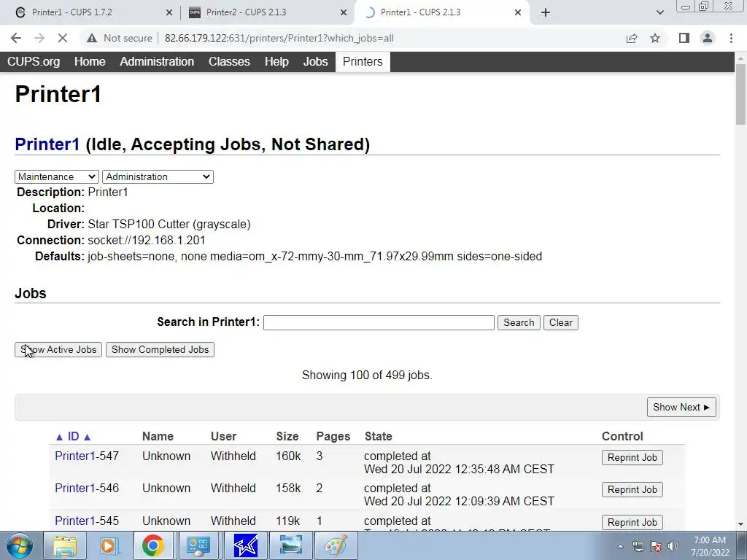Screen dimensions: 747x560
Task: Open Printer1-547 job link
Action: coord(87,456)
